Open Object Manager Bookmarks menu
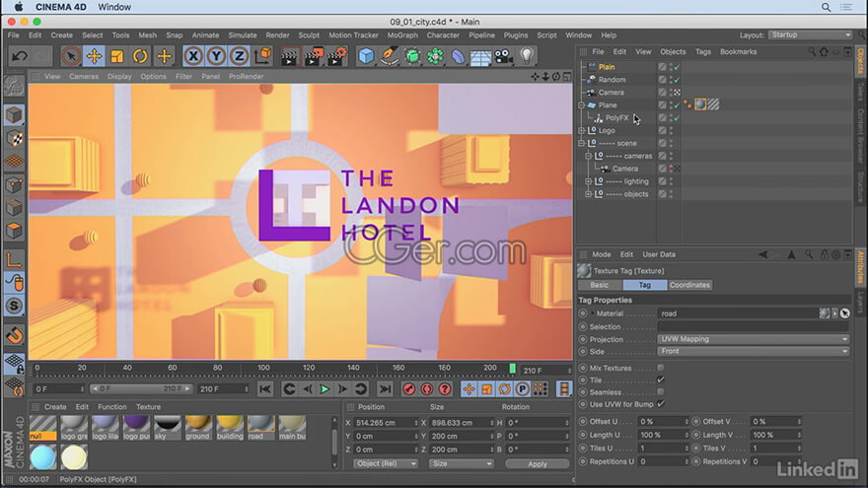 coord(738,51)
